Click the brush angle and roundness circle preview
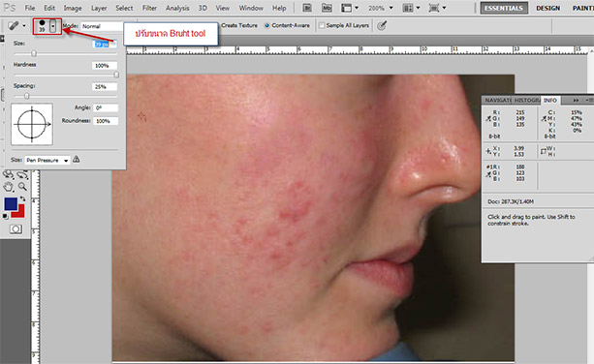This screenshot has height=364, width=594. (x=32, y=124)
